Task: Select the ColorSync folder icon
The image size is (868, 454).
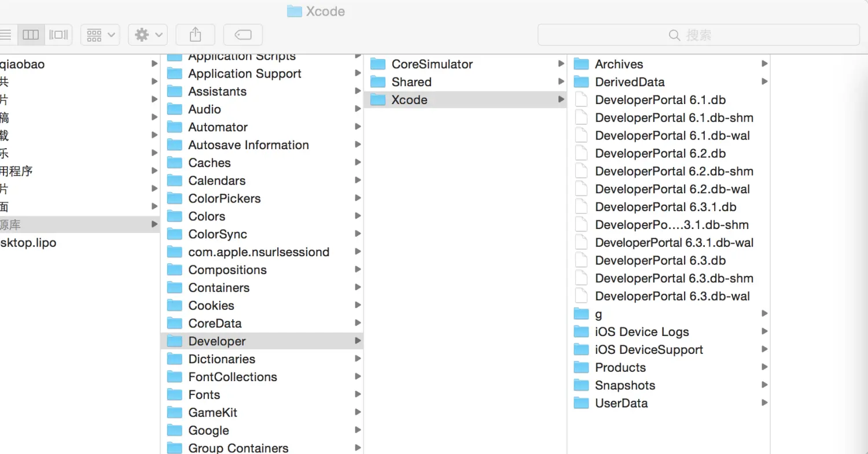Action: pyautogui.click(x=175, y=235)
